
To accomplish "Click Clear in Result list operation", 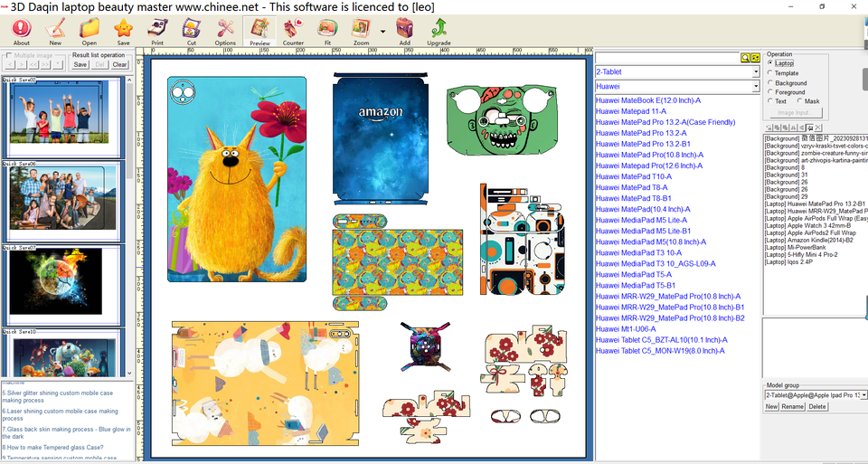I will point(119,64).
